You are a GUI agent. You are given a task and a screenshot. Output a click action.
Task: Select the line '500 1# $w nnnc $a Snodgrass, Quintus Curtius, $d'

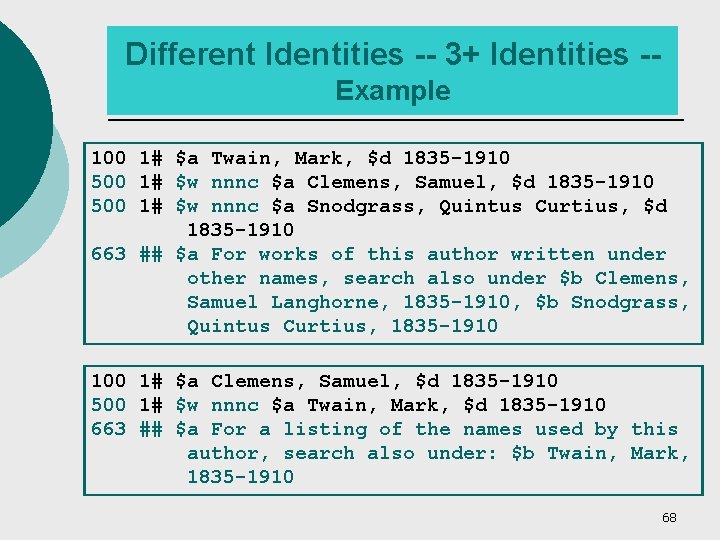[x=379, y=206]
